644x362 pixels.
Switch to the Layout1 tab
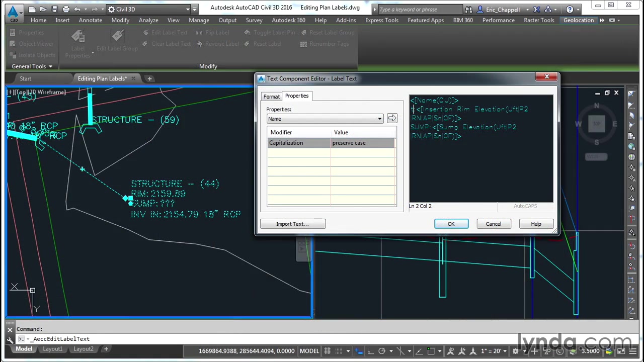[x=52, y=348]
